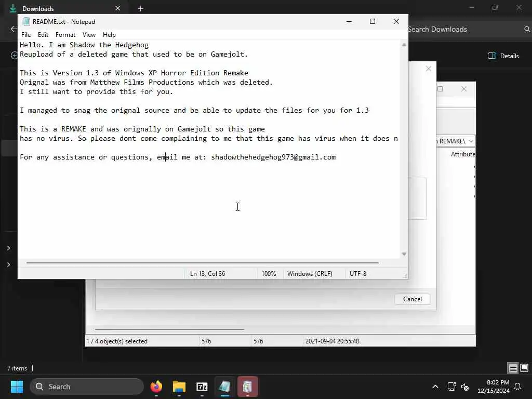Click the network icon in system tray
Screen dimensions: 532x399
coord(451,387)
